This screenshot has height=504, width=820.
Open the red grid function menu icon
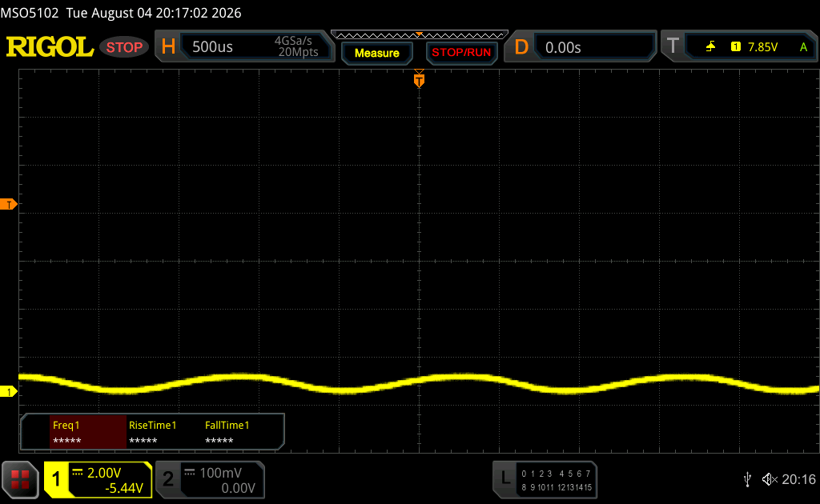[x=20, y=479]
